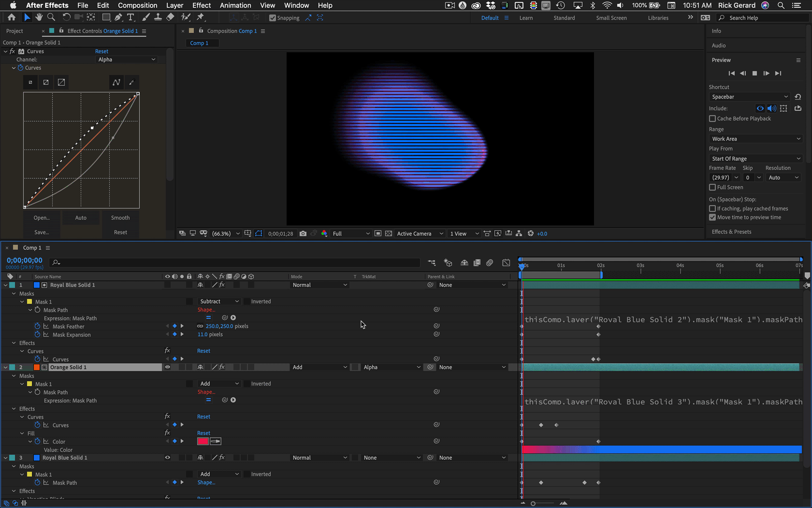Select the Home icon in toolbar
Screen dimensions: 812x508
[12, 17]
